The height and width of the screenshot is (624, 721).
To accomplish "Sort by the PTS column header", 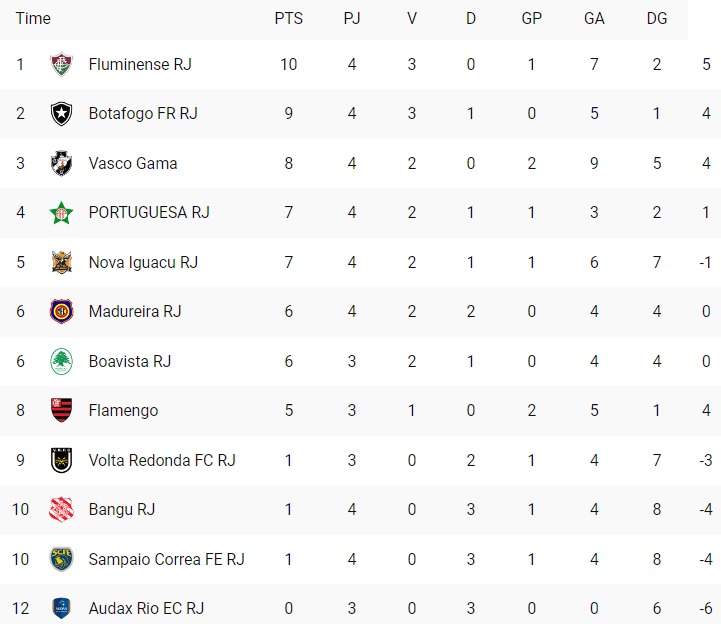I will (x=289, y=18).
